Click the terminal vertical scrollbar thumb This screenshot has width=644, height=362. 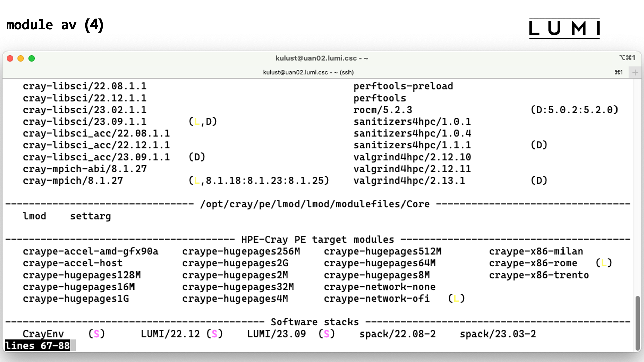pos(638,323)
